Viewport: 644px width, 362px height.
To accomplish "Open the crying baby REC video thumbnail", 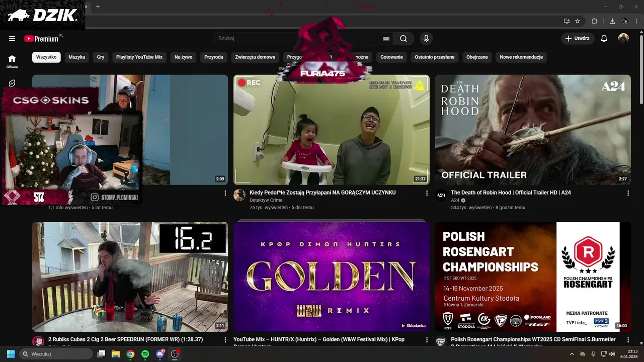I will pos(332,130).
